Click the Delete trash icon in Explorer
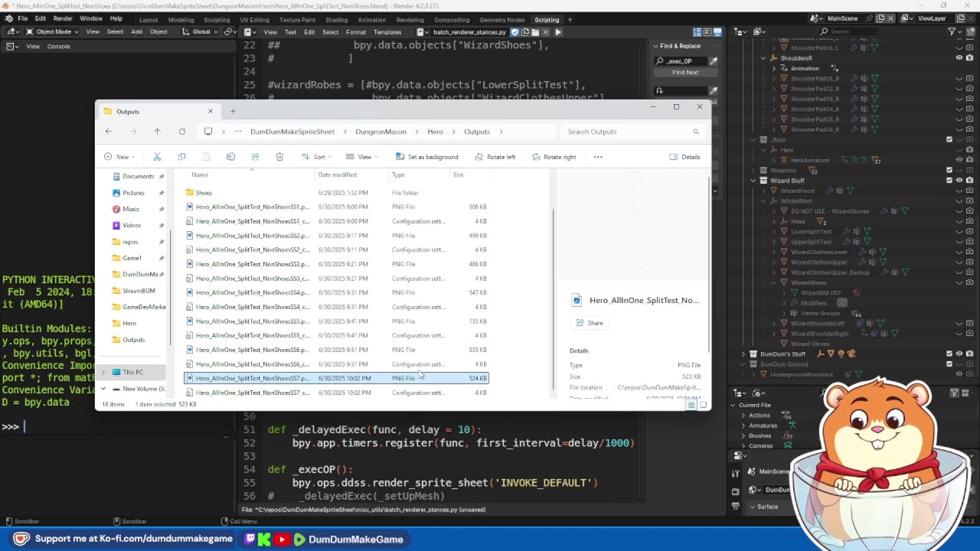Image resolution: width=980 pixels, height=551 pixels. pos(279,157)
